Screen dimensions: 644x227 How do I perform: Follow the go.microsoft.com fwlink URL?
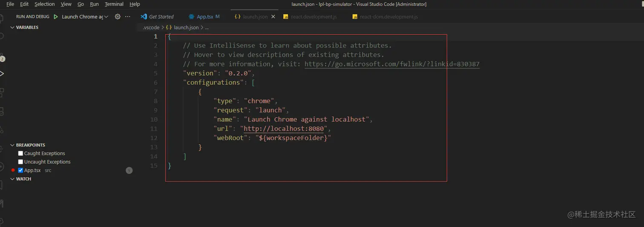click(392, 64)
